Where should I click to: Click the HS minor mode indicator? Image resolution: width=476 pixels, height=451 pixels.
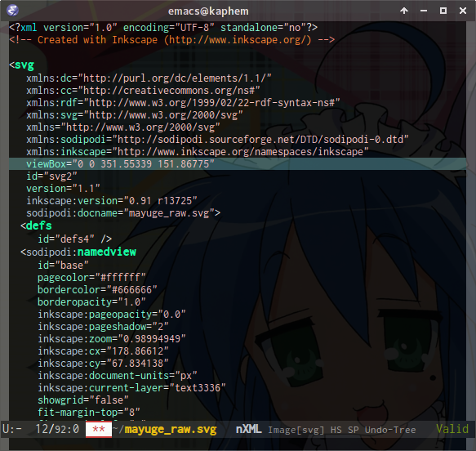tap(336, 430)
